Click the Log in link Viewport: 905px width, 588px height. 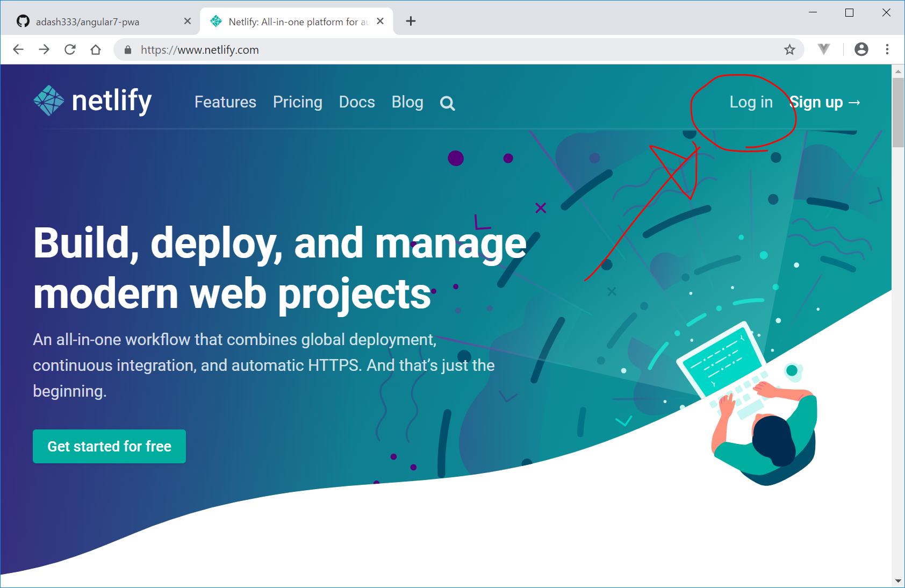751,102
